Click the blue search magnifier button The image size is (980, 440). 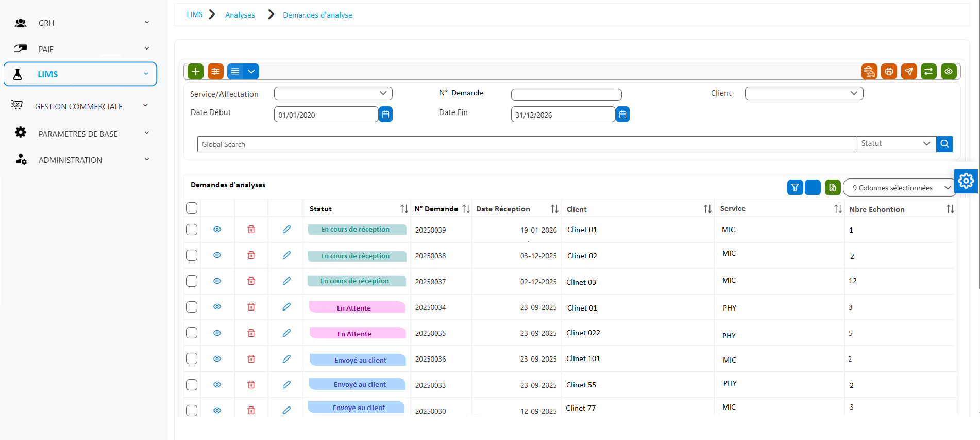pos(944,144)
